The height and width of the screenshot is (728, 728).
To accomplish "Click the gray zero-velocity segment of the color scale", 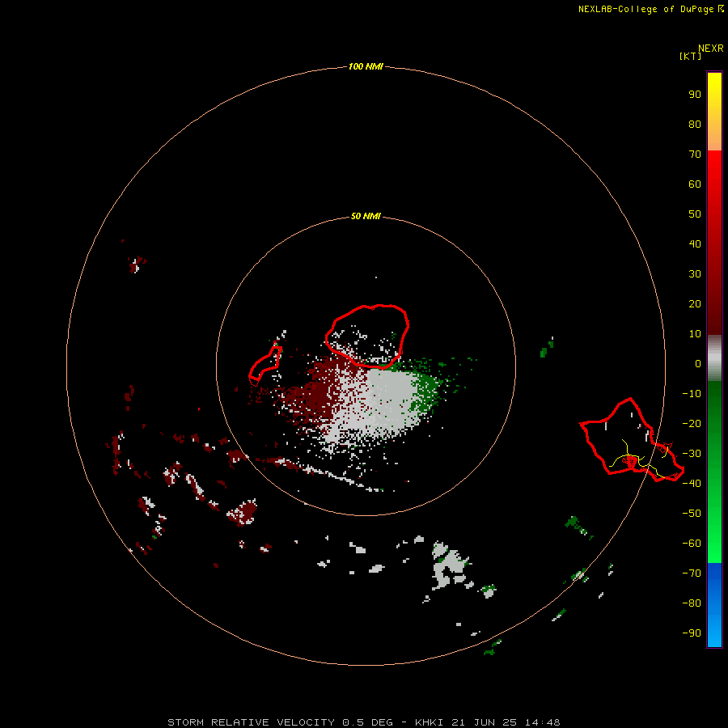I will pos(714,358).
